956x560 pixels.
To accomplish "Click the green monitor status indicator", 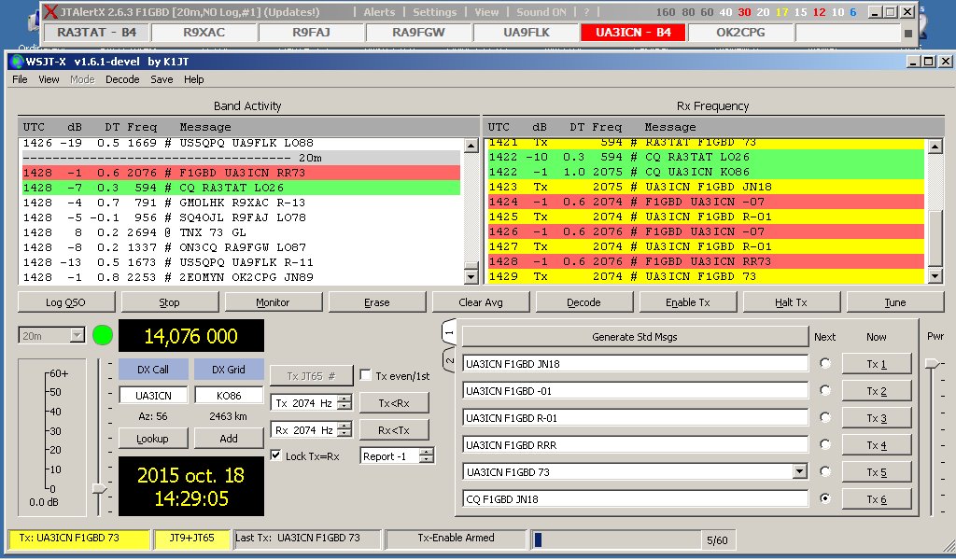I will click(103, 335).
